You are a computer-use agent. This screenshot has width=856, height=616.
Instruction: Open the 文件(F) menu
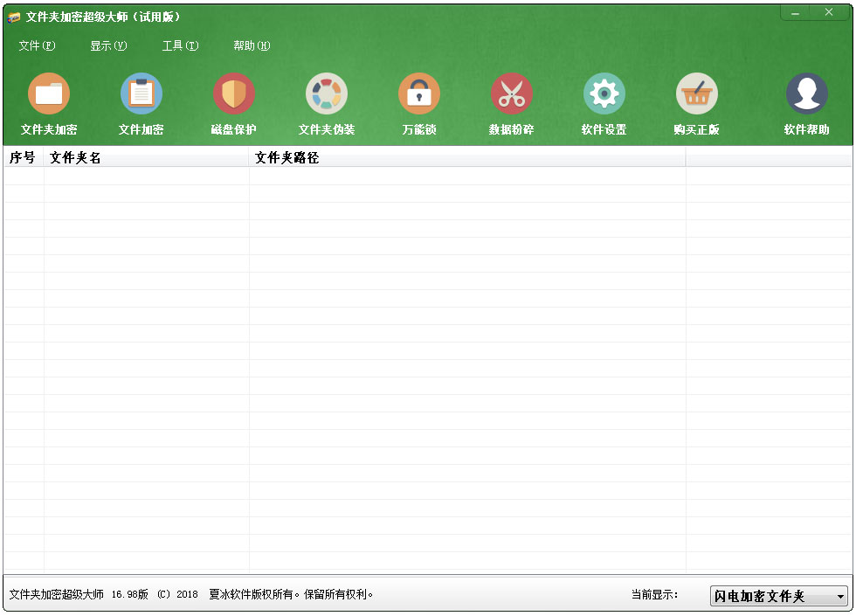(37, 46)
